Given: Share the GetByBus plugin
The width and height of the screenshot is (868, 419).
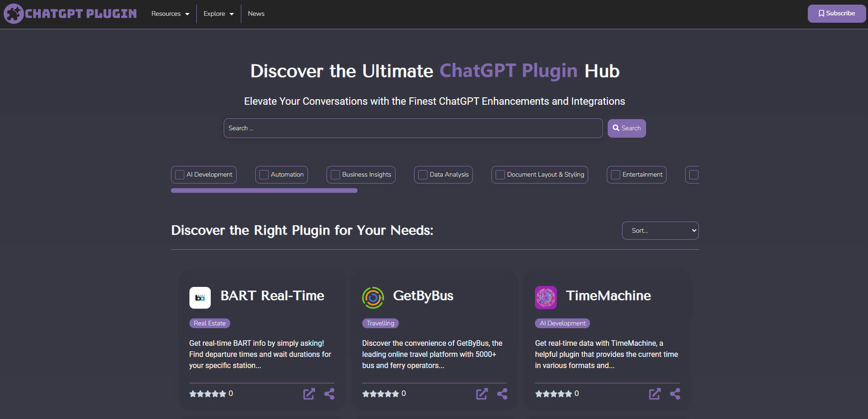Looking at the screenshot, I should (x=502, y=394).
